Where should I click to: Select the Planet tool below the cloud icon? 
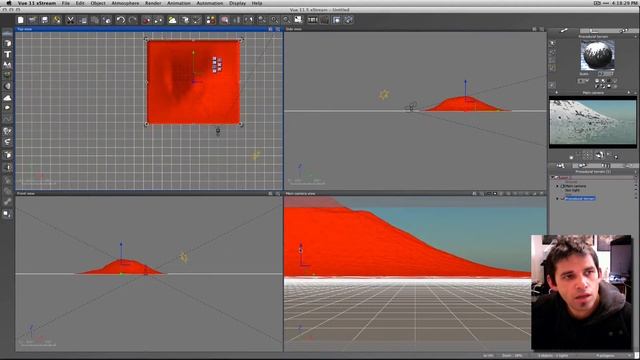[7, 108]
